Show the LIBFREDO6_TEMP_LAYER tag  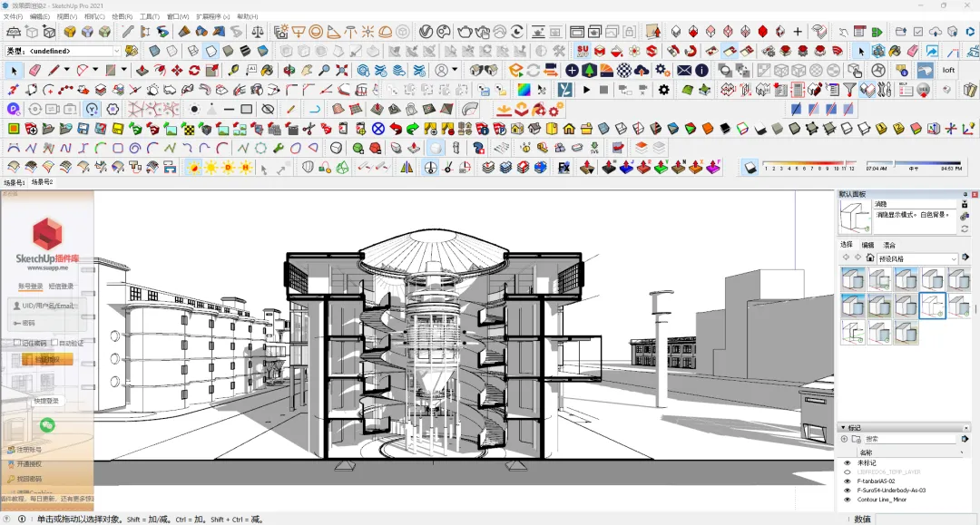click(848, 472)
